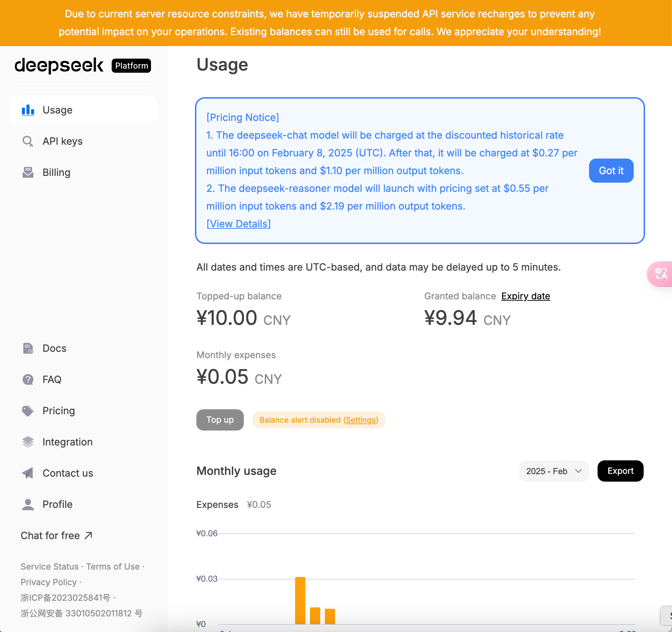The height and width of the screenshot is (632, 672).
Task: Click the FAQ question mark icon
Action: tap(28, 379)
